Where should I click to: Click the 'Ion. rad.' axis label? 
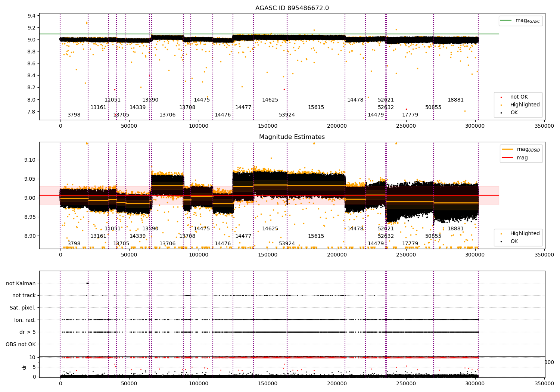[x=25, y=320]
